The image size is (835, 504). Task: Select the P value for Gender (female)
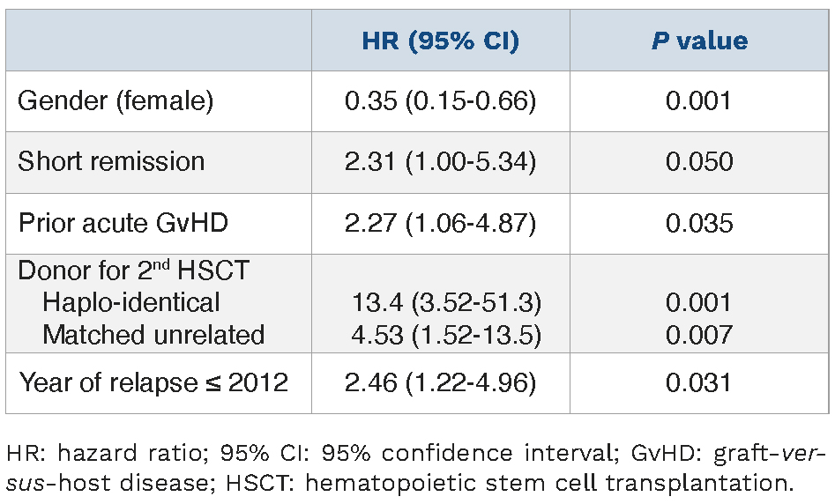(698, 100)
